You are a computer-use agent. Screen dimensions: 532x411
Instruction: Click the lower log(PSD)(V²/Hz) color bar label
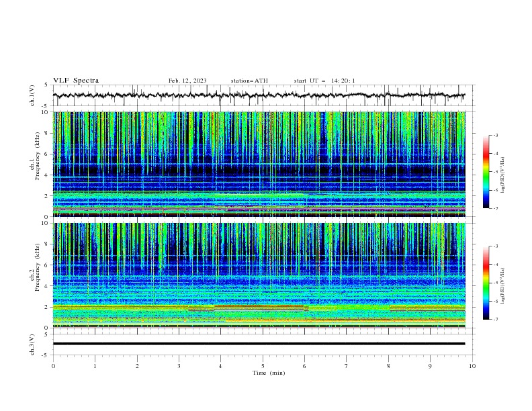(502, 286)
